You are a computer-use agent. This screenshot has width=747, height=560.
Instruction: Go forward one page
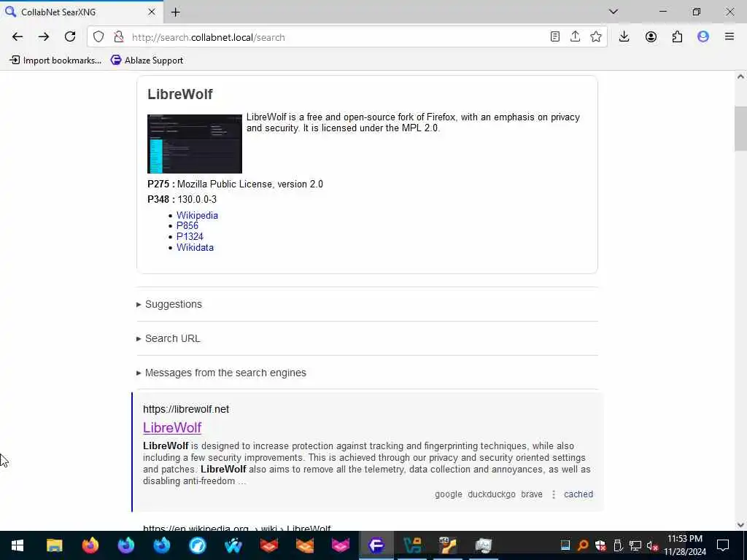[44, 36]
